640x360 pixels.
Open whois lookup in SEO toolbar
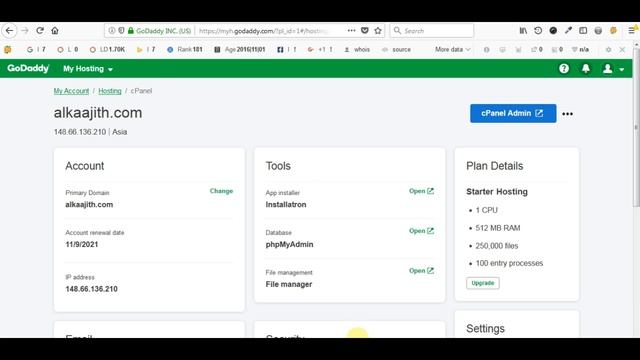pyautogui.click(x=357, y=49)
